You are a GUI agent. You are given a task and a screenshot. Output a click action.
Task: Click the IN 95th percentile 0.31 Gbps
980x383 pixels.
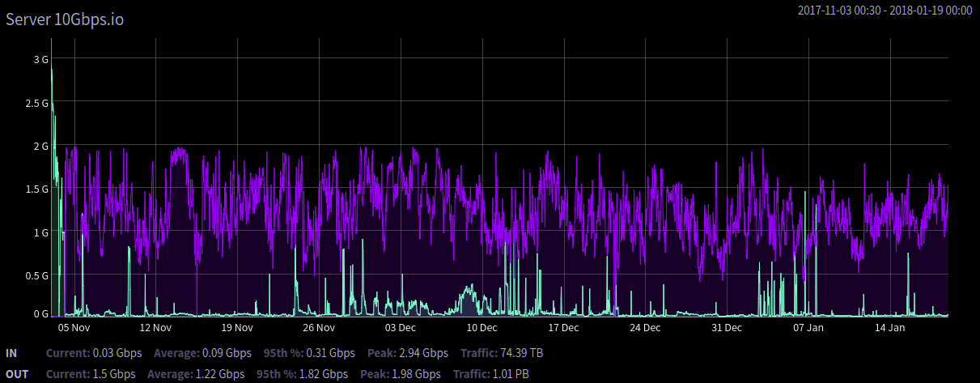coord(330,353)
